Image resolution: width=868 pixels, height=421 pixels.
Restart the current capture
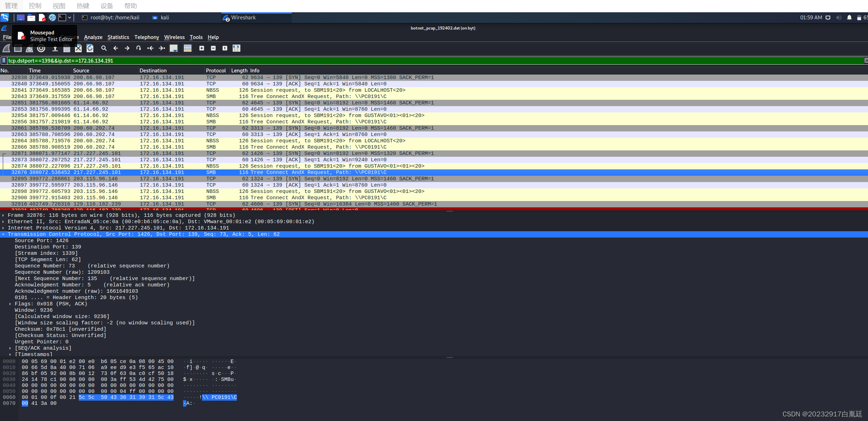point(30,48)
